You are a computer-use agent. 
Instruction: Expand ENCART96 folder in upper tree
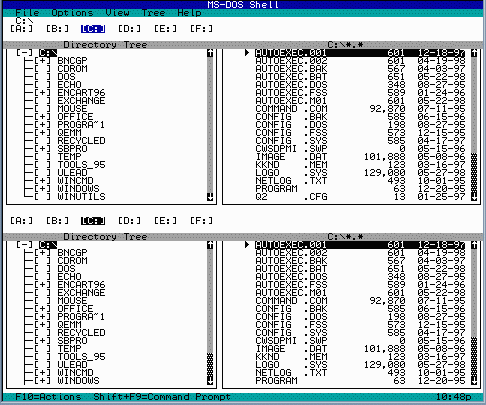coord(43,93)
